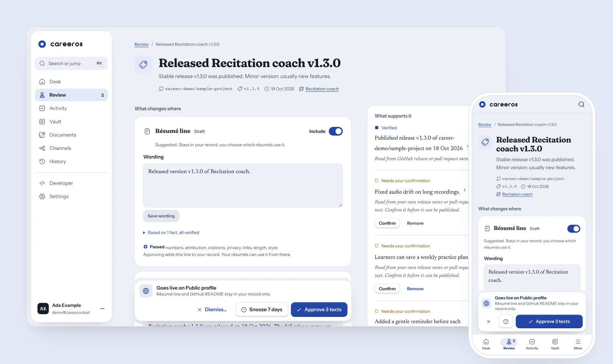Screen dimensions: 613x364
Task: Switch to the Activity tab in mobile bar
Action: coord(532,344)
